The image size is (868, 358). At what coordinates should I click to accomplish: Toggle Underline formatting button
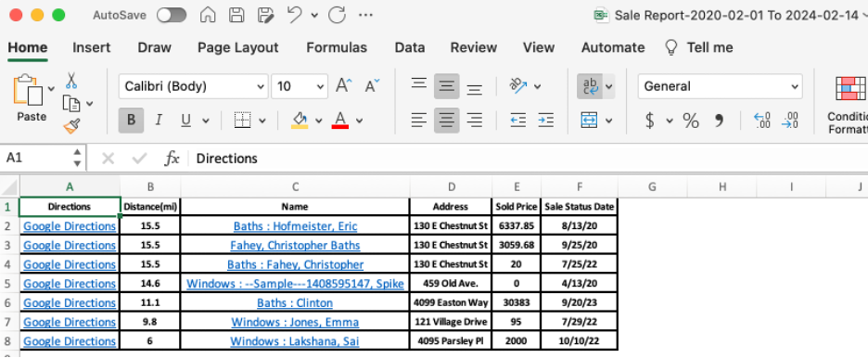tap(186, 120)
